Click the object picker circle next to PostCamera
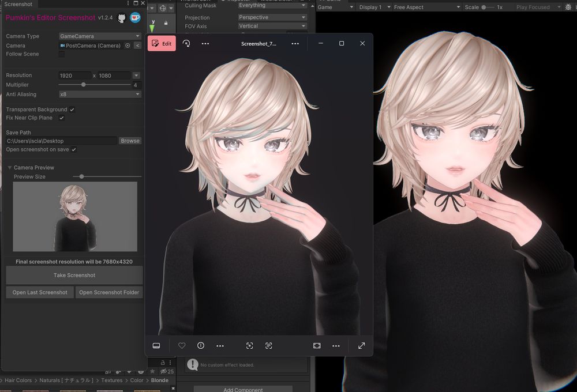Image resolution: width=577 pixels, height=392 pixels. (x=128, y=46)
